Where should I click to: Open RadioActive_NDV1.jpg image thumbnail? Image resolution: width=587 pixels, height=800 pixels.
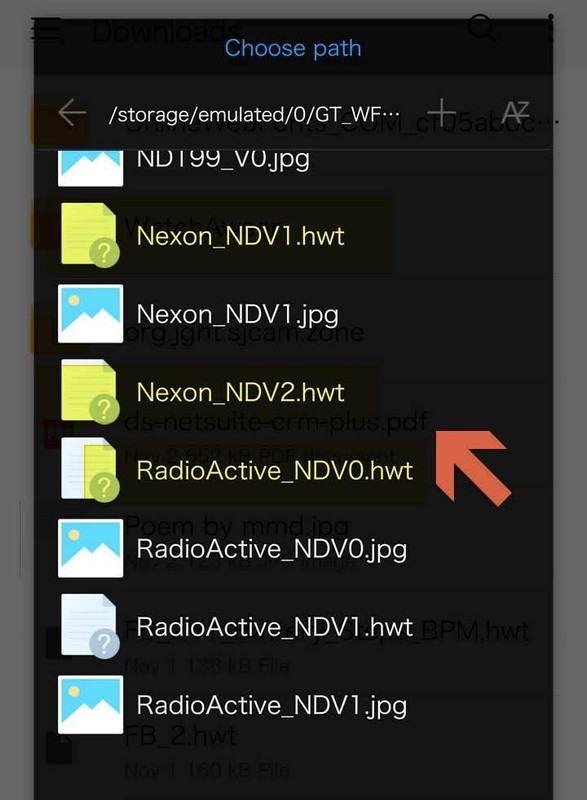click(x=90, y=705)
